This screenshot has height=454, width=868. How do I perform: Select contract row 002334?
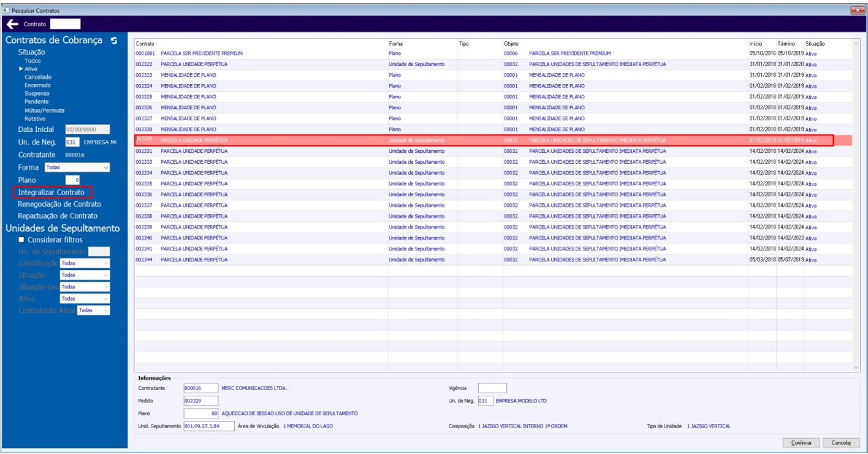[493, 173]
